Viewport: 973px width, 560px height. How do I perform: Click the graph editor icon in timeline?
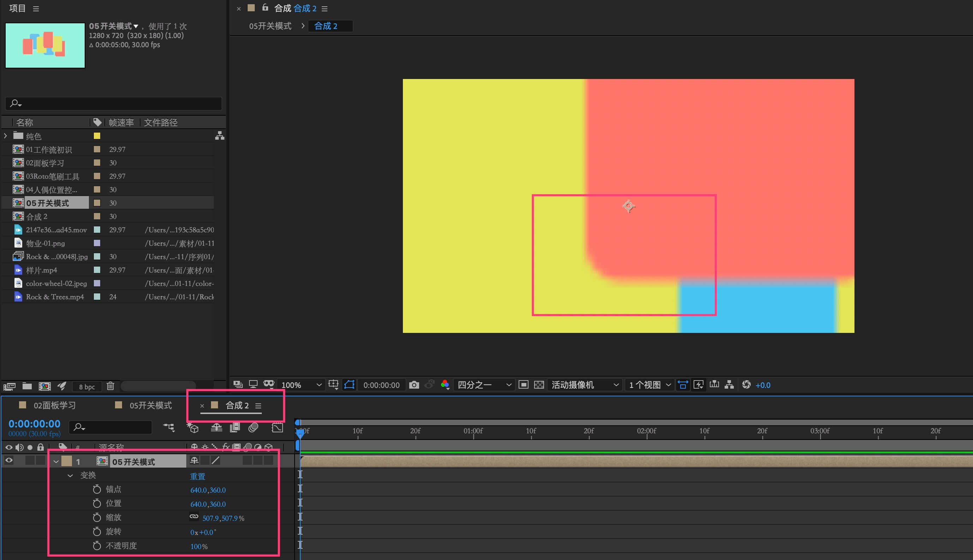[x=277, y=428]
